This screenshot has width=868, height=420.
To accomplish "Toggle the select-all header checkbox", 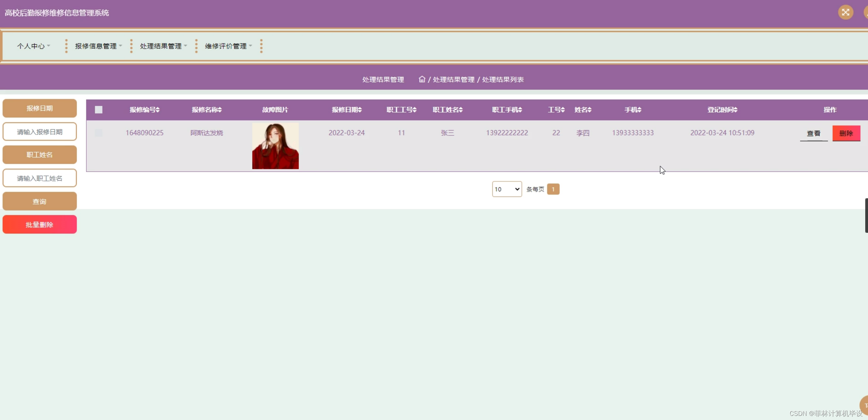I will [x=98, y=109].
